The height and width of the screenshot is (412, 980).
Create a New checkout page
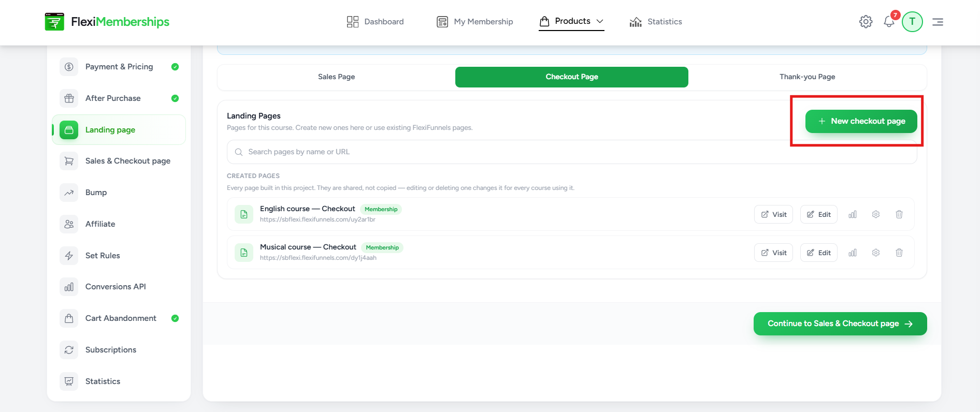[861, 121]
